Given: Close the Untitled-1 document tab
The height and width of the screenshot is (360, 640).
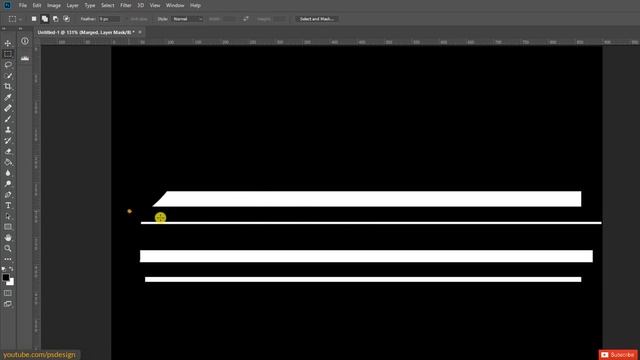Looking at the screenshot, I should (x=140, y=32).
